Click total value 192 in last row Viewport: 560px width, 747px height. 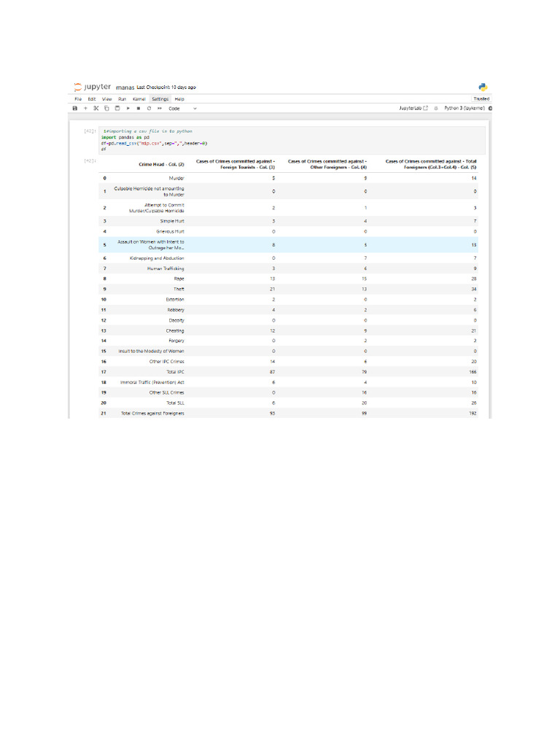(472, 414)
